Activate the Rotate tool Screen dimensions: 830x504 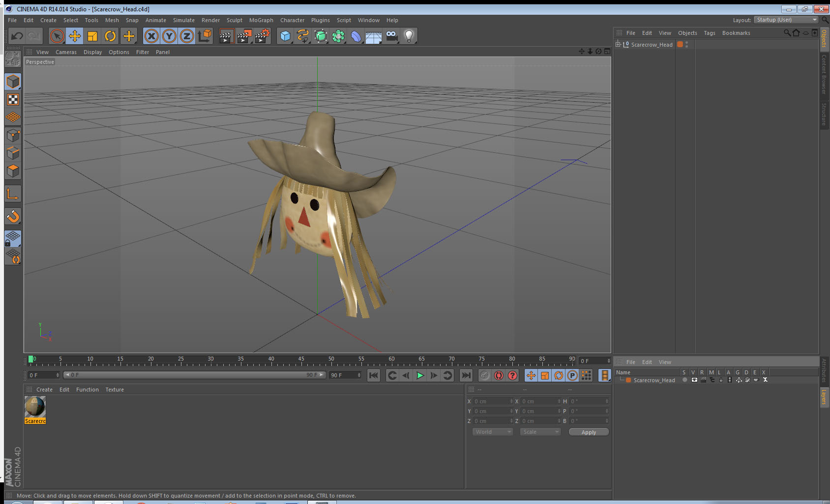[110, 36]
